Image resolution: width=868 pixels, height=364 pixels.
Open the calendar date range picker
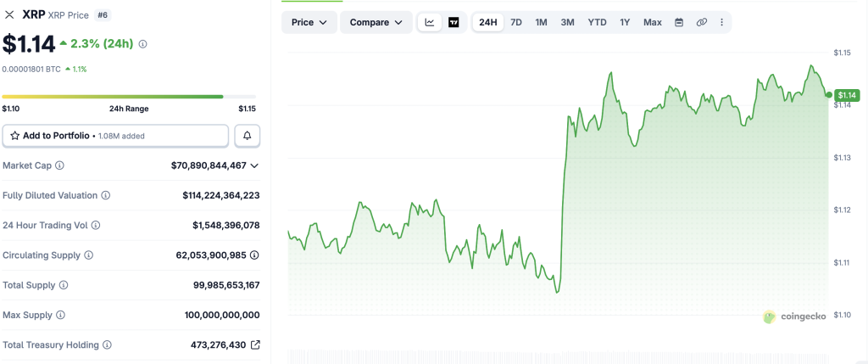click(679, 22)
